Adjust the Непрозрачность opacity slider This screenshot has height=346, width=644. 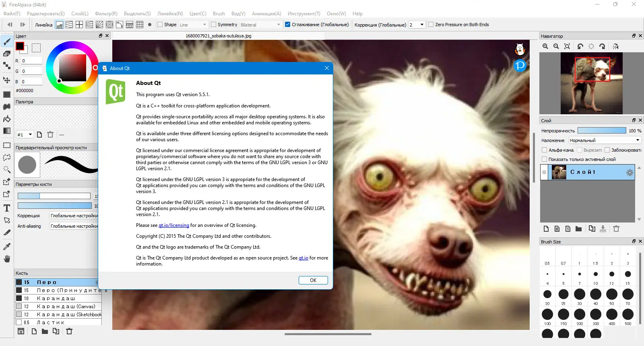tap(602, 130)
